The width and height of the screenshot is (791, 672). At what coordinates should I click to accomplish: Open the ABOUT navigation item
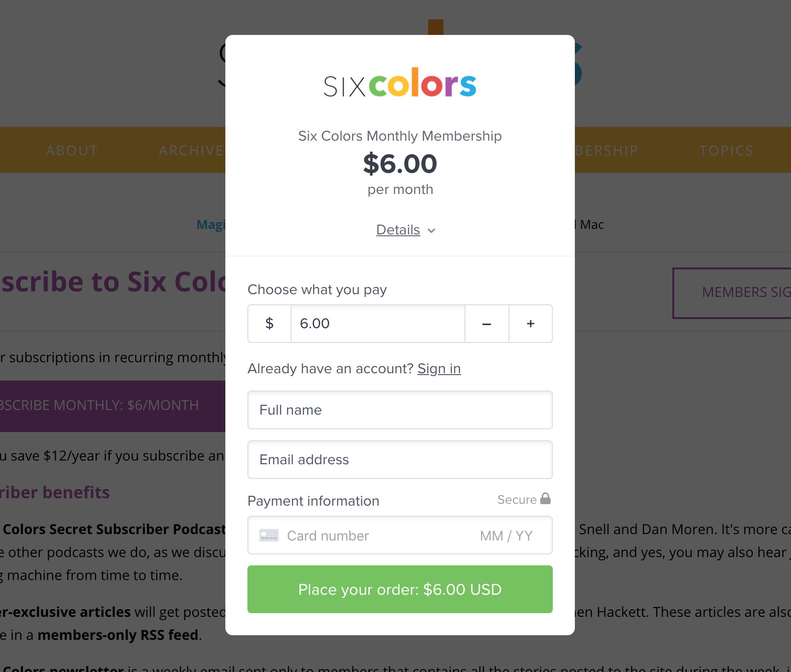pyautogui.click(x=72, y=150)
